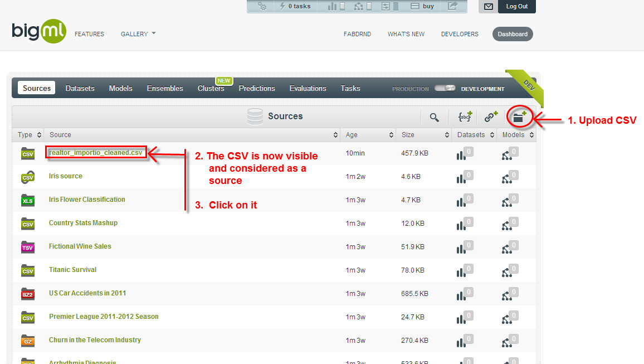Click the upload source folder icon
Screen dimensions: 644x364
520,117
